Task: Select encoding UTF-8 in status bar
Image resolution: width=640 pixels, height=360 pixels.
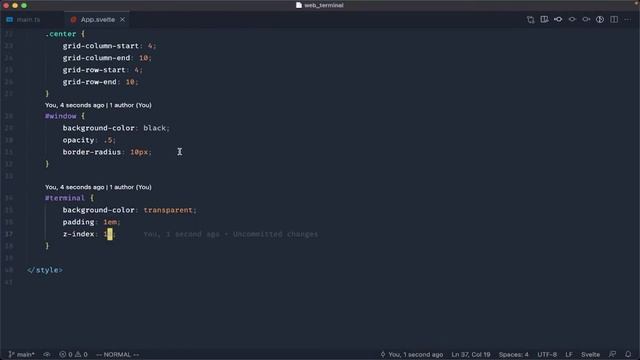Action: [547, 354]
